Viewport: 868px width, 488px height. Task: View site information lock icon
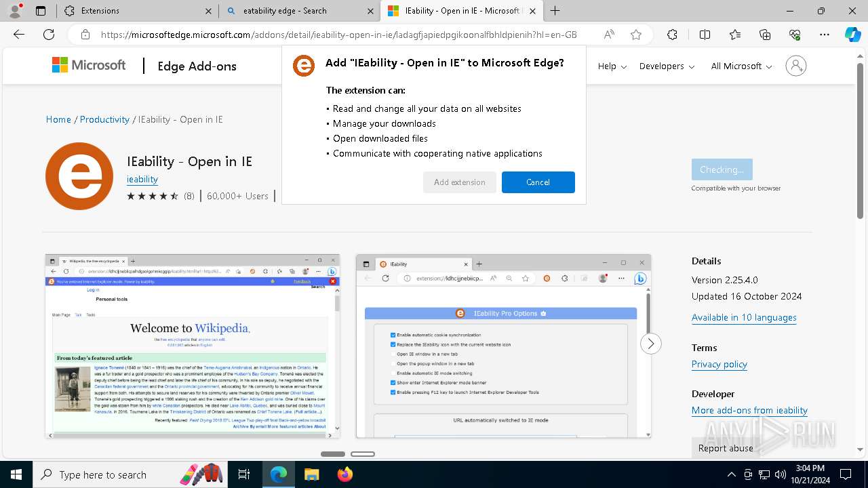coord(85,35)
